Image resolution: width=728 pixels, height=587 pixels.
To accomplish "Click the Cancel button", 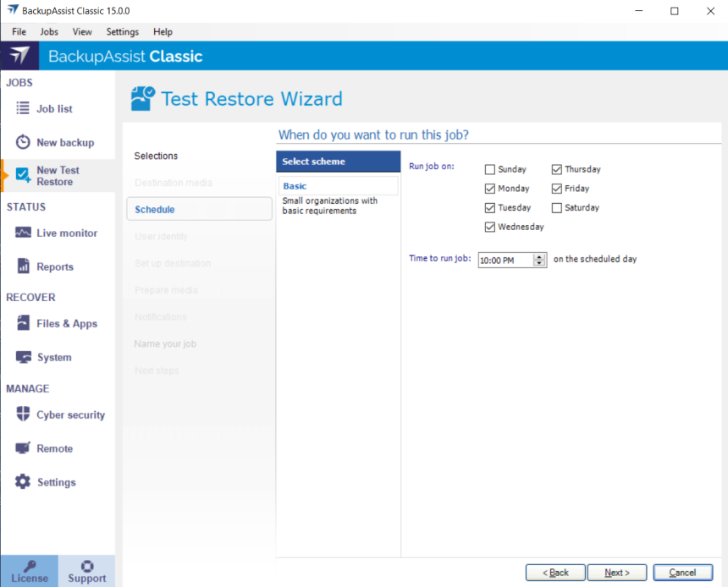I will (x=682, y=573).
